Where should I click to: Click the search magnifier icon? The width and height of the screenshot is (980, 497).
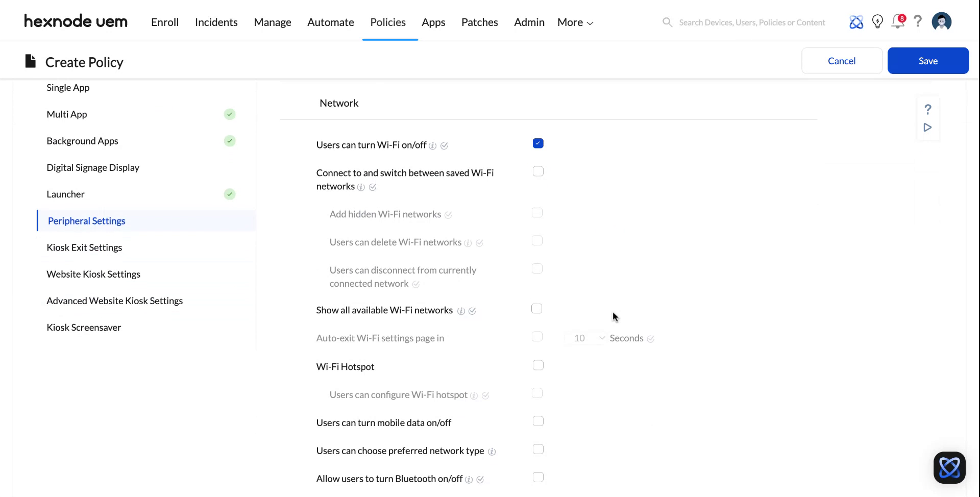(x=667, y=22)
